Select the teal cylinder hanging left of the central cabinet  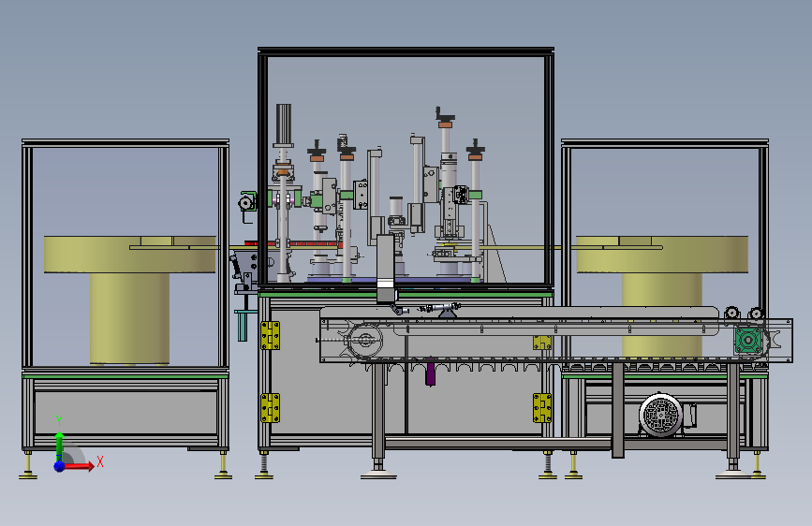click(x=243, y=326)
